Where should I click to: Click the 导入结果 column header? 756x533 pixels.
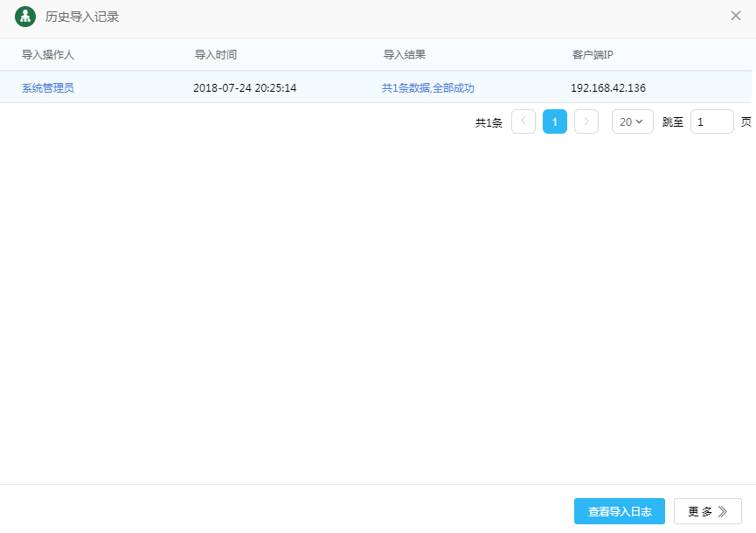click(x=405, y=54)
